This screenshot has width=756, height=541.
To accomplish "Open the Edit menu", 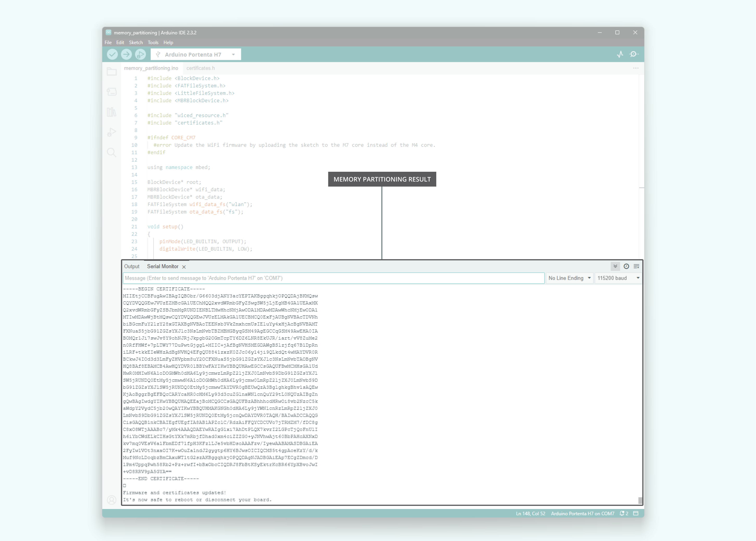I will (x=120, y=42).
